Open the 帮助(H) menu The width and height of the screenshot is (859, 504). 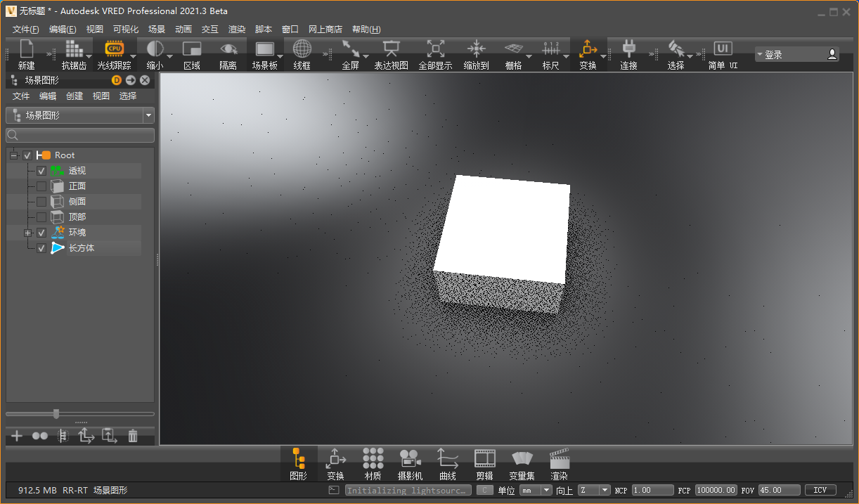(366, 30)
